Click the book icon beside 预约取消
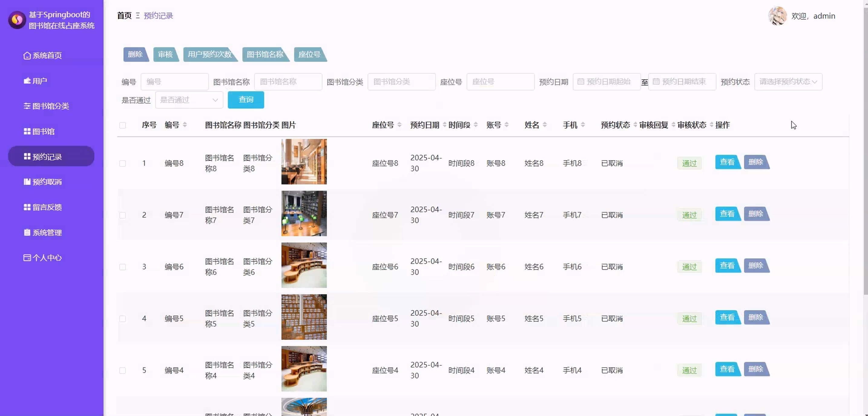The image size is (868, 416). pos(27,182)
